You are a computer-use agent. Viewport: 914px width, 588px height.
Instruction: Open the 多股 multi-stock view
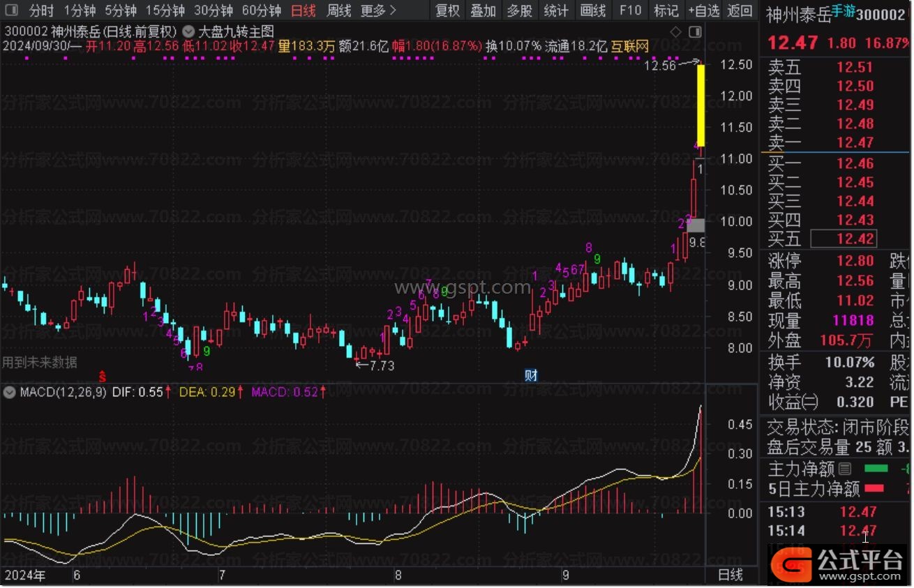[519, 10]
